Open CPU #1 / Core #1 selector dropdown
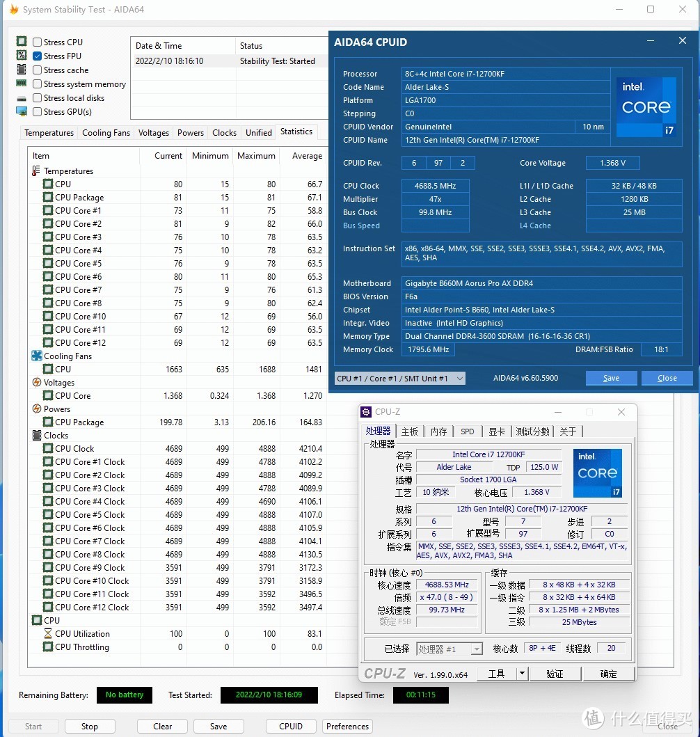The width and height of the screenshot is (700, 737). pos(400,379)
